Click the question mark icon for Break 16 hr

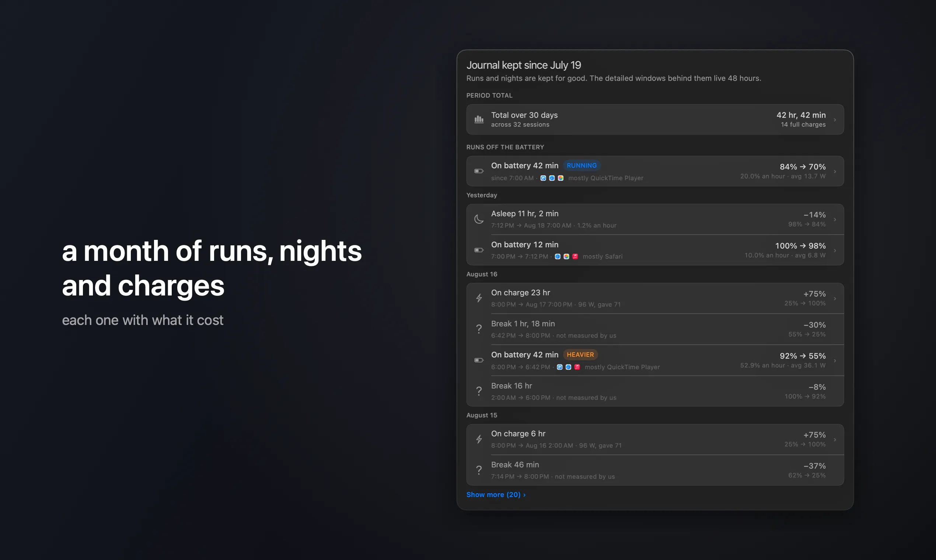(479, 391)
